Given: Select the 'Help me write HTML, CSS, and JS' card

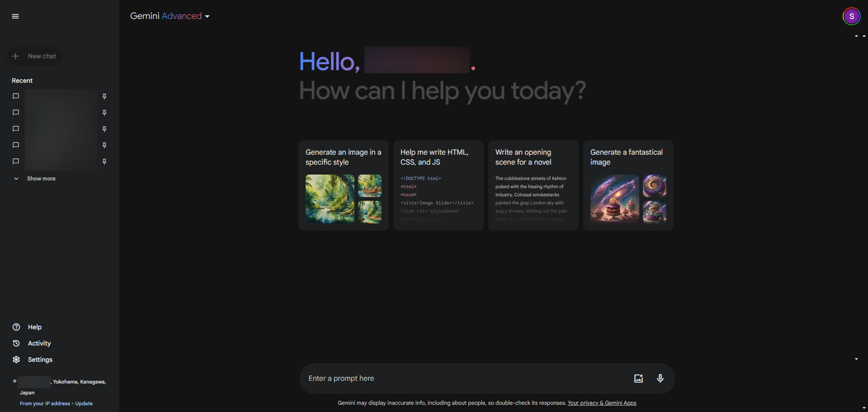Looking at the screenshot, I should (x=438, y=185).
